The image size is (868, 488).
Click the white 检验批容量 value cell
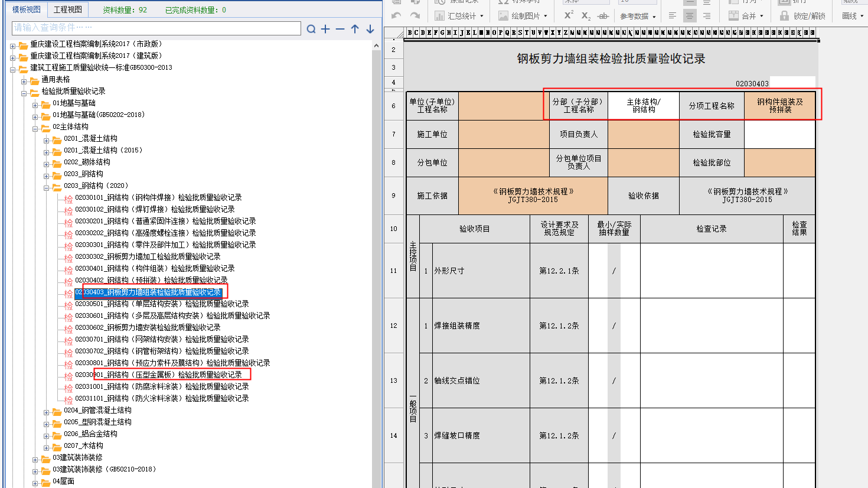(779, 134)
